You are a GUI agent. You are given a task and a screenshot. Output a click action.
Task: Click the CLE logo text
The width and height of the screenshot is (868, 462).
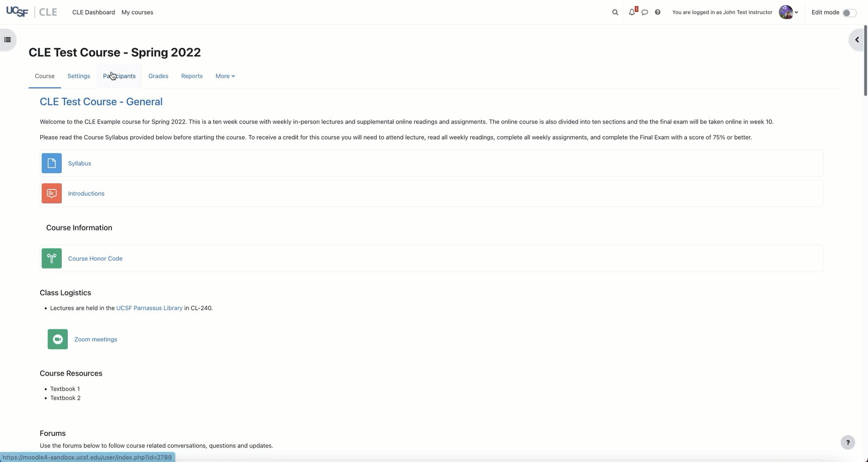click(48, 12)
